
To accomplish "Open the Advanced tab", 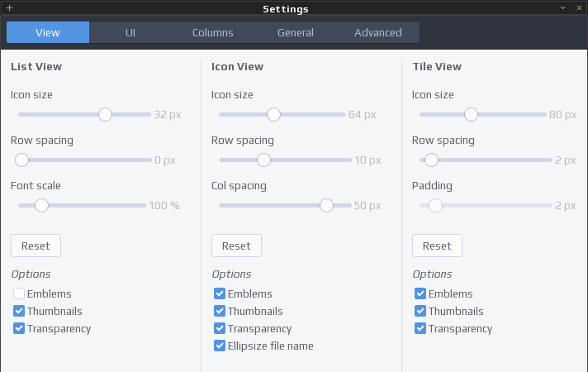I will (x=378, y=32).
